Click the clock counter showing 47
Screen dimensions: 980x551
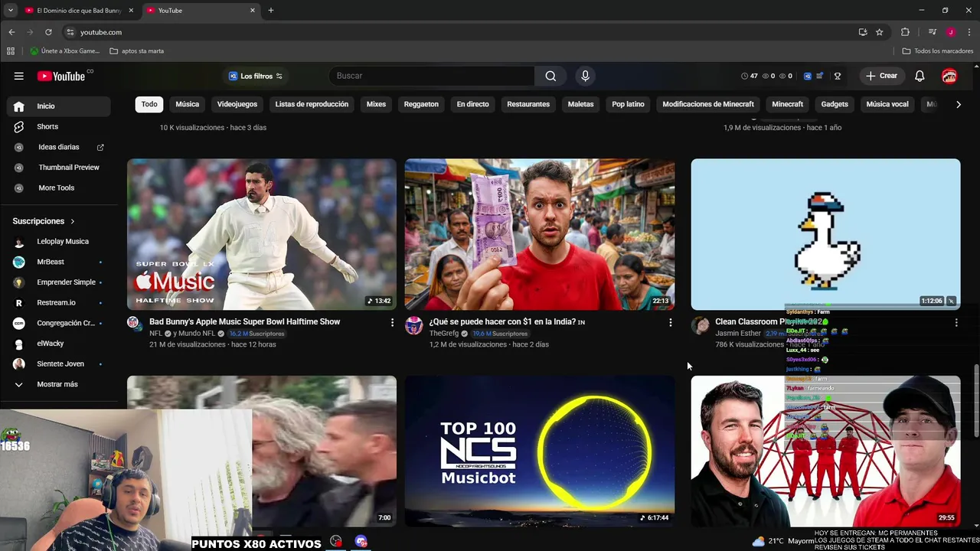pos(749,76)
